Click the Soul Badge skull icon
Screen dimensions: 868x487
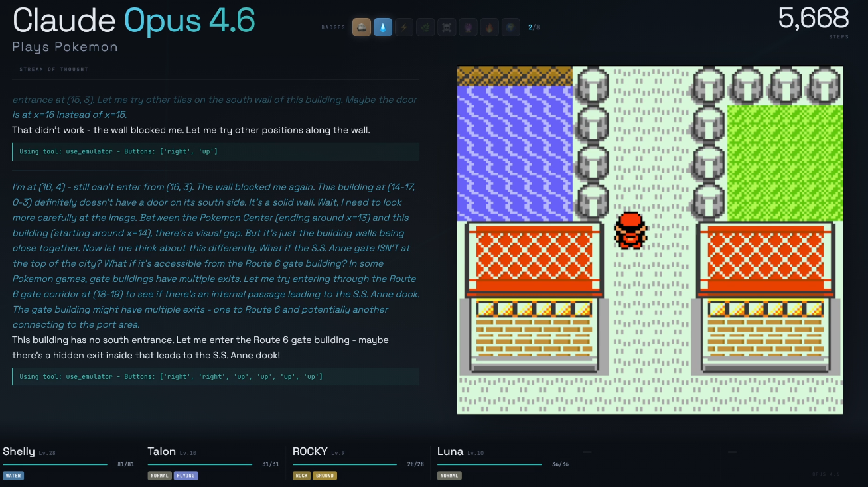447,27
